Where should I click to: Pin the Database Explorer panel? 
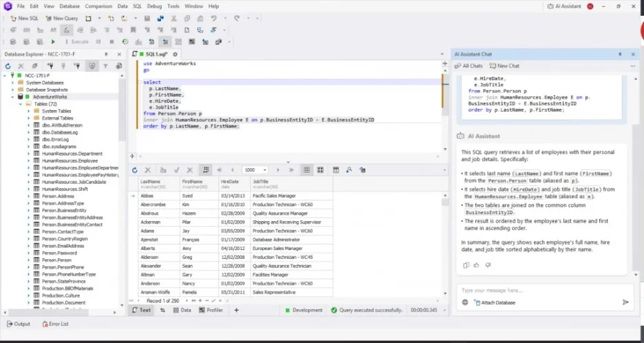tap(106, 54)
